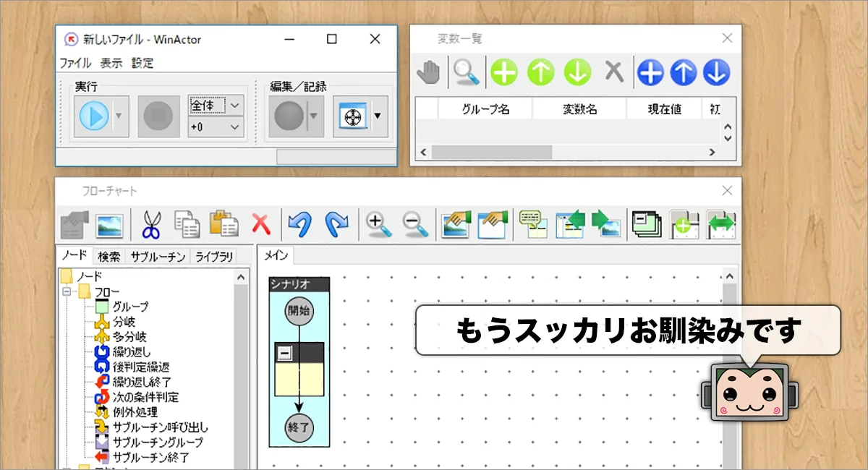
Task: Click the Zoom out magnifier with minus
Action: coord(415,224)
